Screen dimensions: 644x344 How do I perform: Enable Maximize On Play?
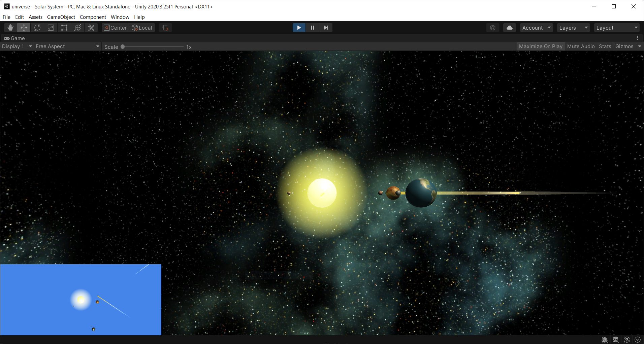click(540, 46)
